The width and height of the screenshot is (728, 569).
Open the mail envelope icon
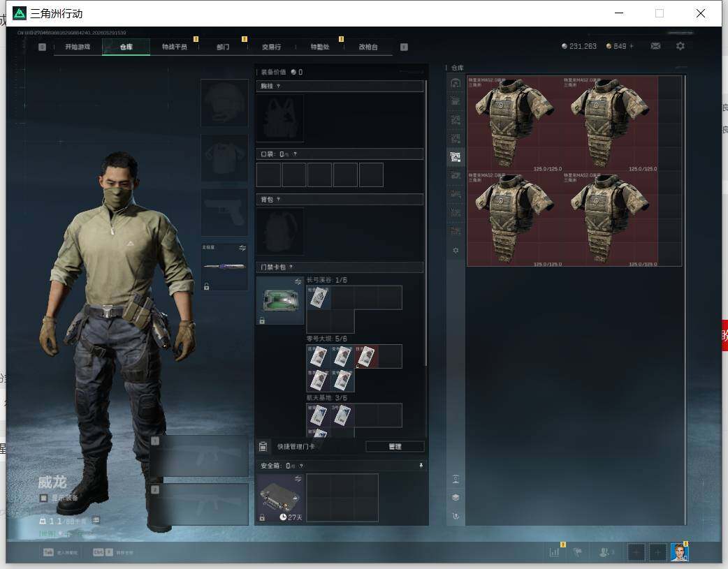point(655,46)
